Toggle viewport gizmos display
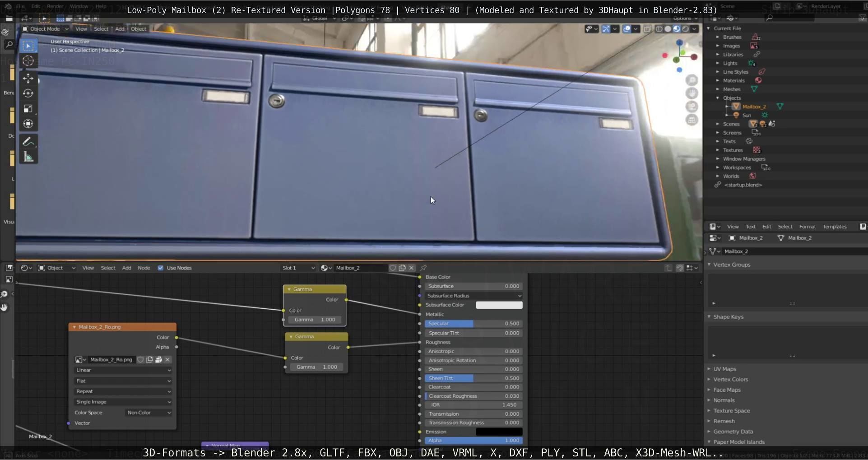The height and width of the screenshot is (460, 868). coord(606,29)
